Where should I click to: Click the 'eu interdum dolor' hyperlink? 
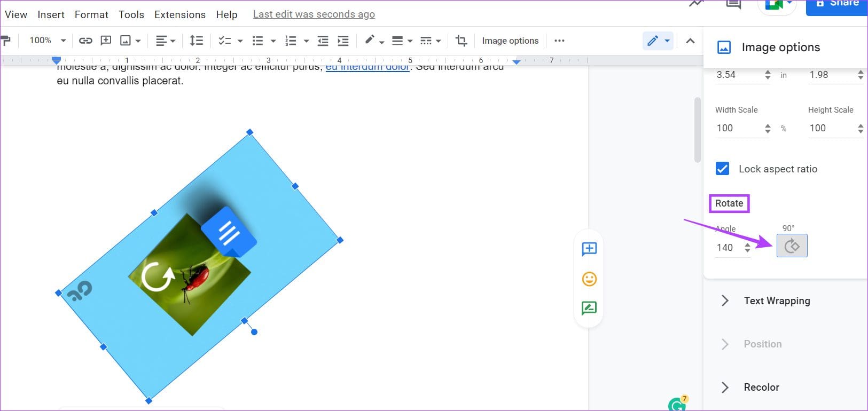367,68
